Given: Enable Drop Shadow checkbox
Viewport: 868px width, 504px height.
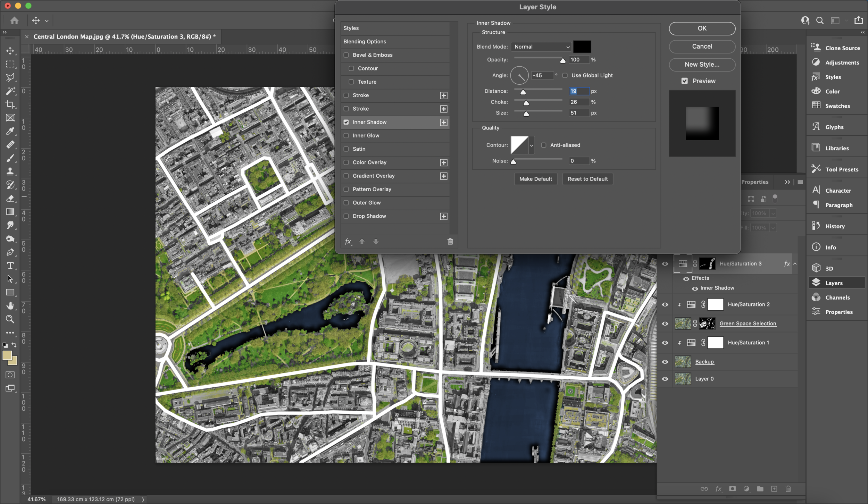Looking at the screenshot, I should coord(346,216).
